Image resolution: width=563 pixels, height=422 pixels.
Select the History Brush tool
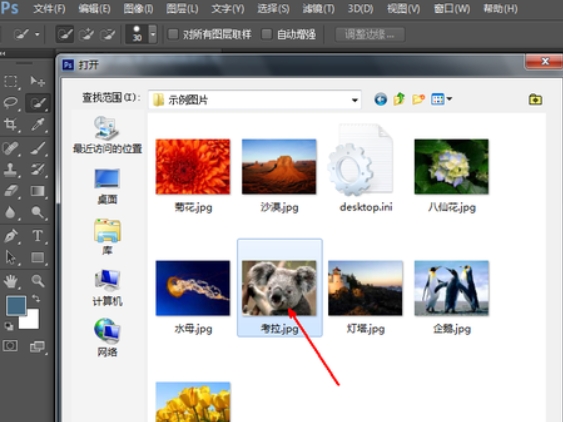37,170
